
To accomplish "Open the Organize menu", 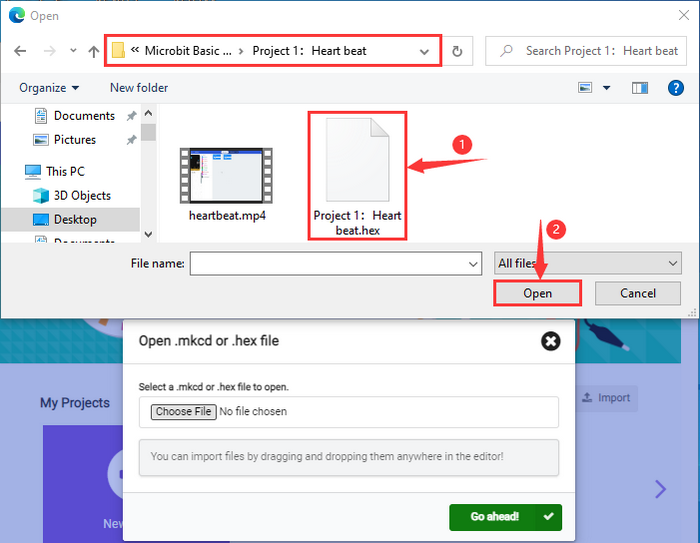I will point(49,88).
